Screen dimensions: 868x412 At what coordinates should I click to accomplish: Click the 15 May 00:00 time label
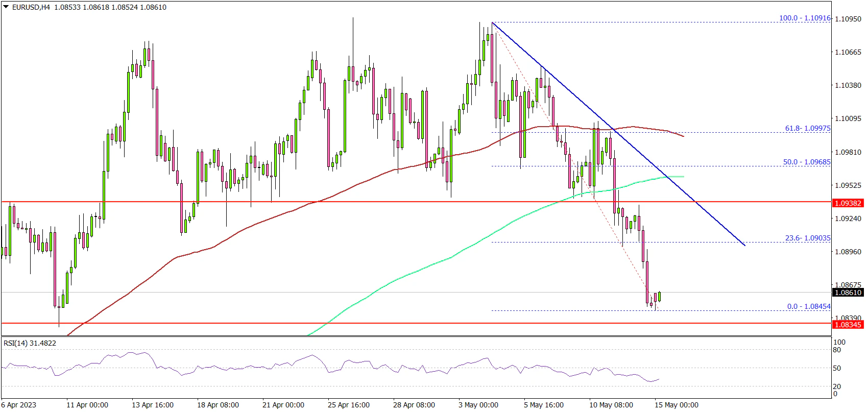pyautogui.click(x=676, y=405)
